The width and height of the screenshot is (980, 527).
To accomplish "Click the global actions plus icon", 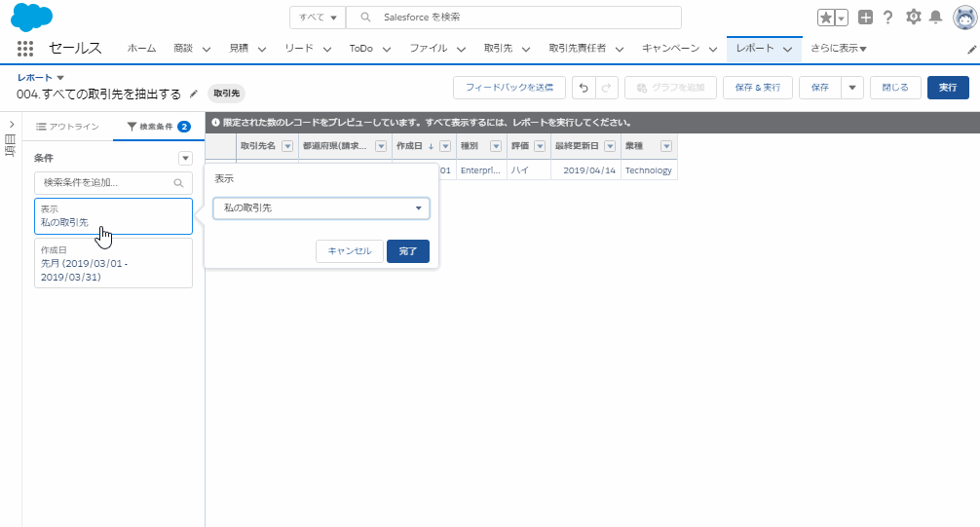I will coord(865,18).
